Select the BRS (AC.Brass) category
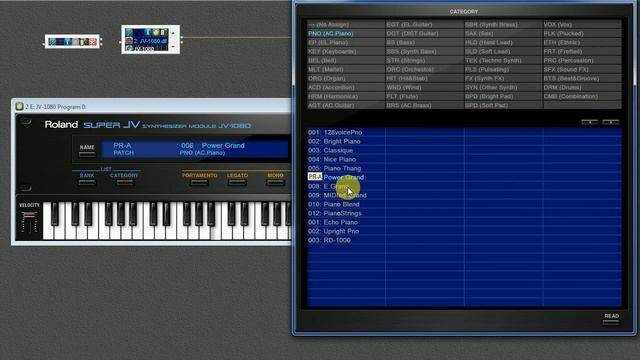640x360 pixels. tap(424, 105)
